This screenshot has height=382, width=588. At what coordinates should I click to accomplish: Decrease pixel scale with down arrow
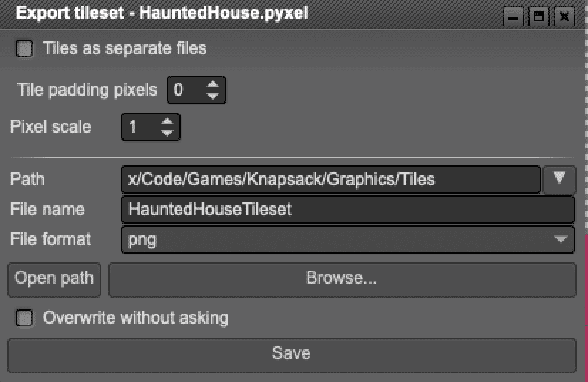point(167,133)
